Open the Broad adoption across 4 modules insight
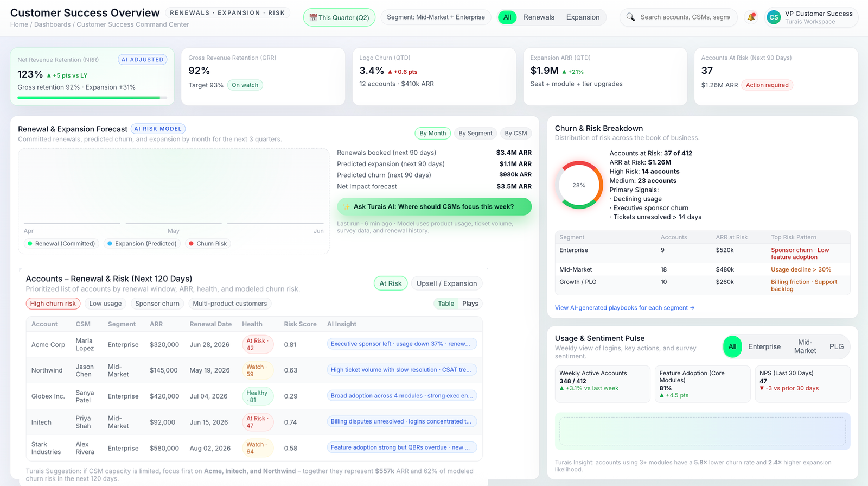 coord(402,396)
